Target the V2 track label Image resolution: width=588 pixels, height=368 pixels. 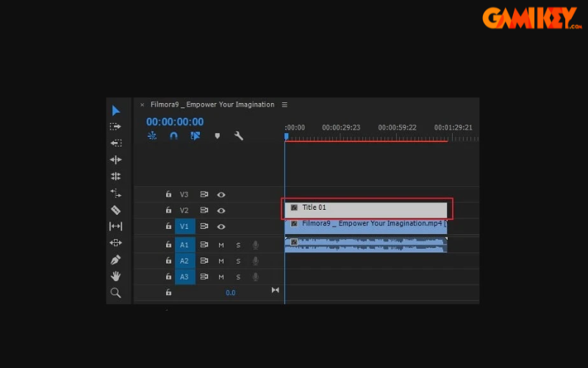click(184, 210)
